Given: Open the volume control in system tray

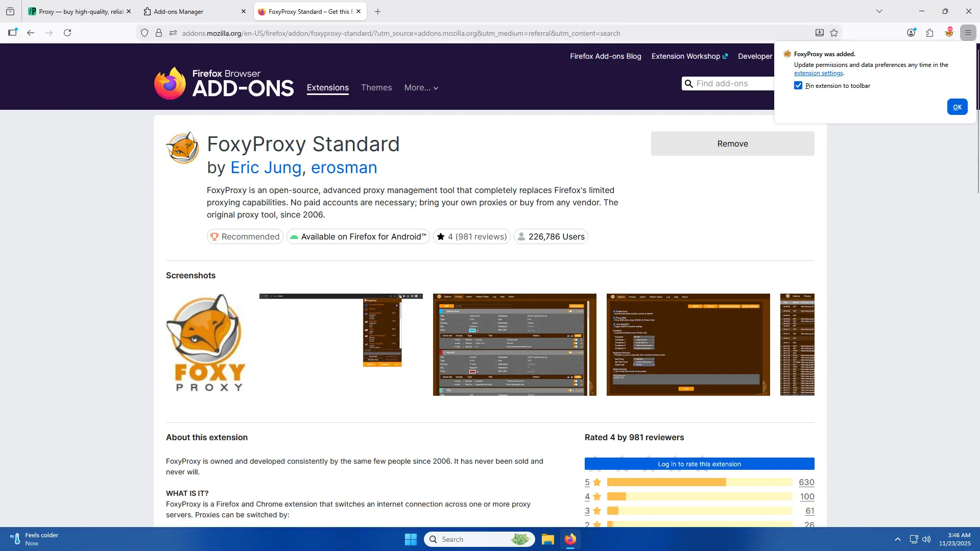Looking at the screenshot, I should pyautogui.click(x=926, y=539).
